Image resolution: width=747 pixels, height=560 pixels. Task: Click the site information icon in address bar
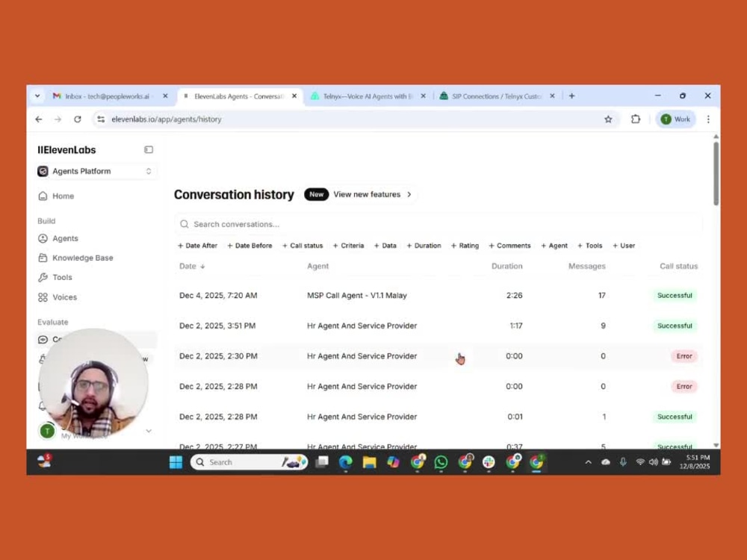pos(101,119)
